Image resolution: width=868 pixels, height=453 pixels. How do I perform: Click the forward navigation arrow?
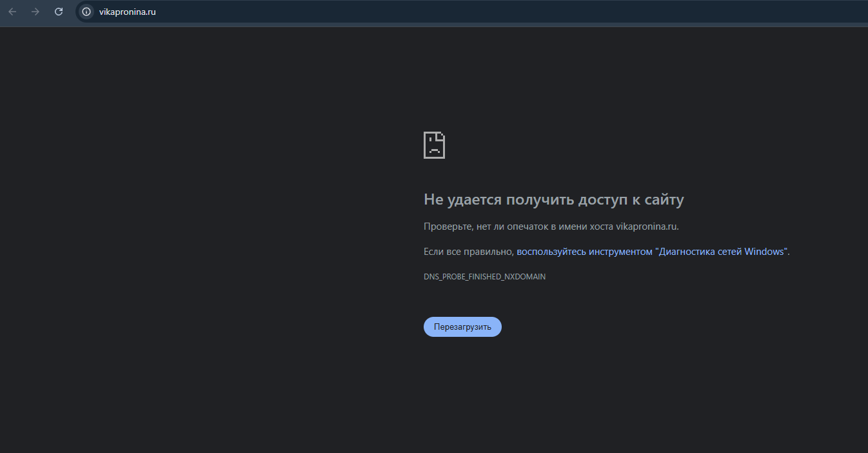click(x=35, y=12)
